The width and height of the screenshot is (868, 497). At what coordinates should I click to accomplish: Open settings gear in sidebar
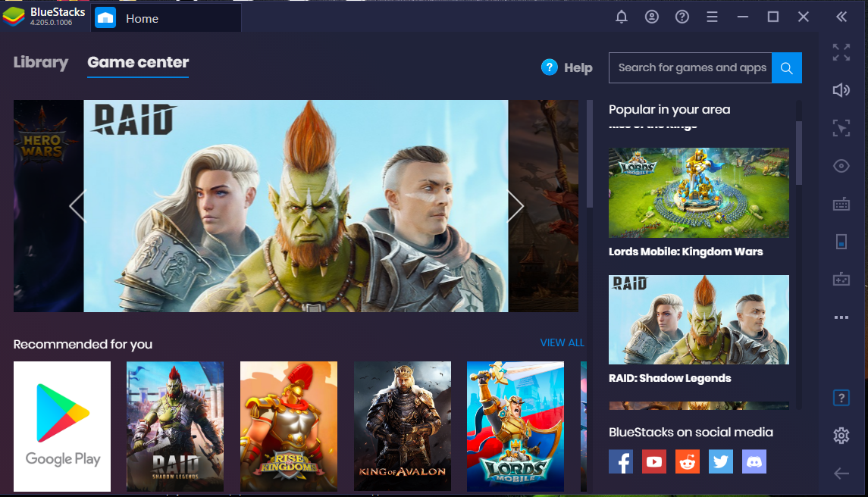pos(841,436)
